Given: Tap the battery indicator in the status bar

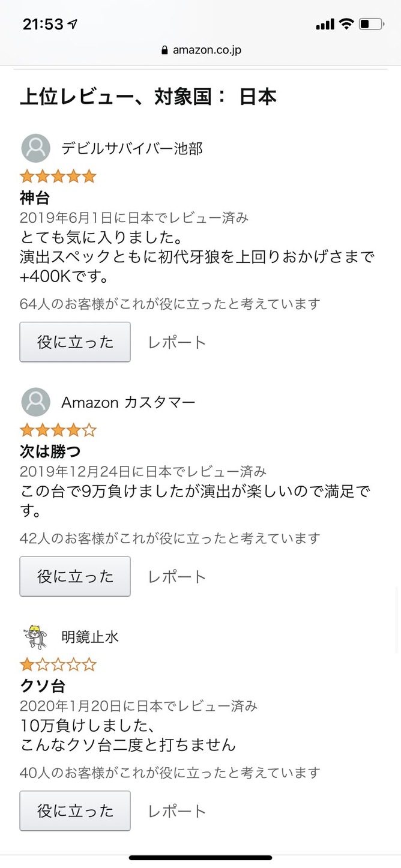Looking at the screenshot, I should 372,24.
